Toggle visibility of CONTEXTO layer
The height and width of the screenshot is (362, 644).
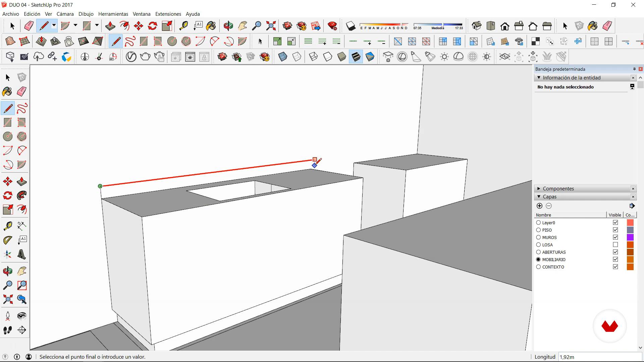coord(615,267)
